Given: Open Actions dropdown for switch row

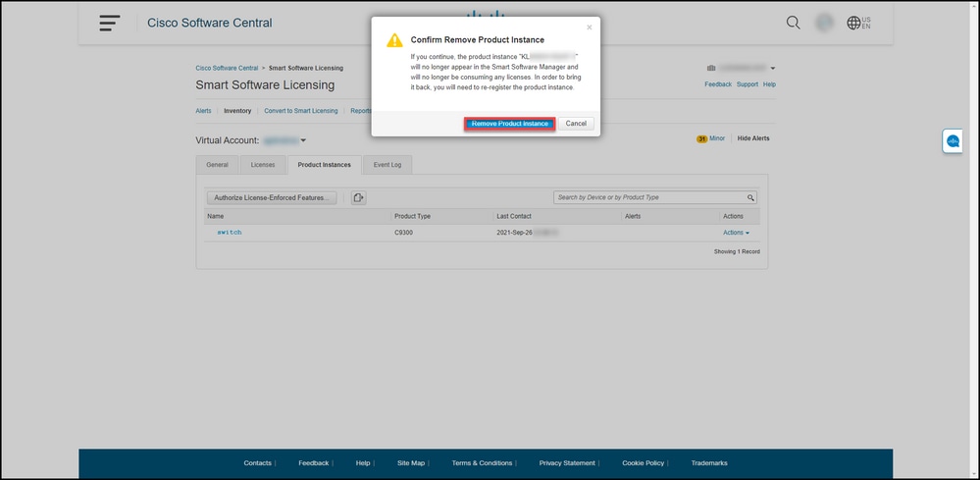Looking at the screenshot, I should (x=737, y=233).
